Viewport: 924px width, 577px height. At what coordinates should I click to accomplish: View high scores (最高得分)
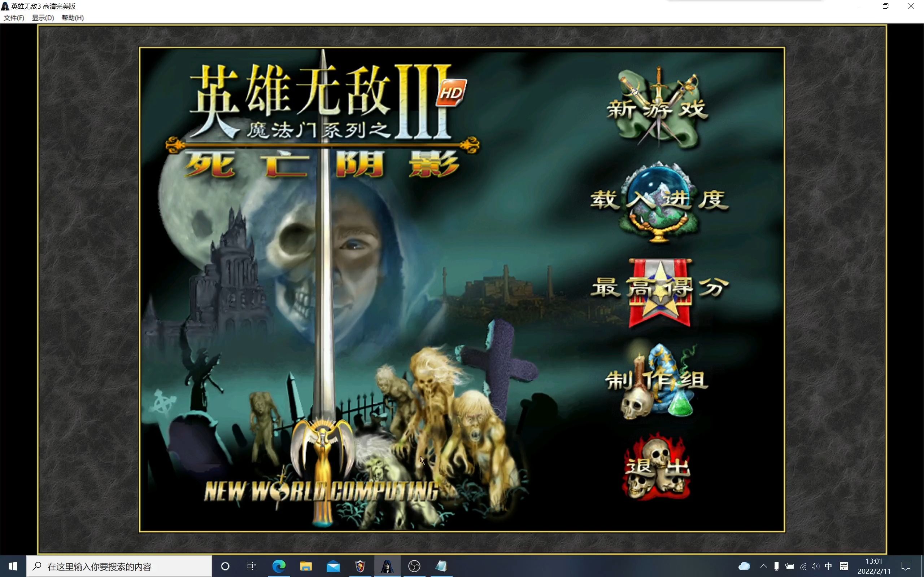tap(659, 288)
